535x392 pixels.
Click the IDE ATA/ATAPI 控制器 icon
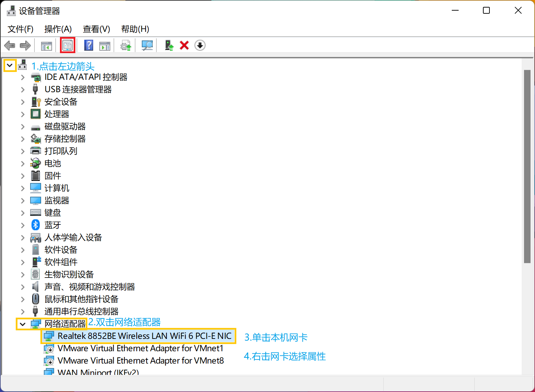click(x=36, y=77)
